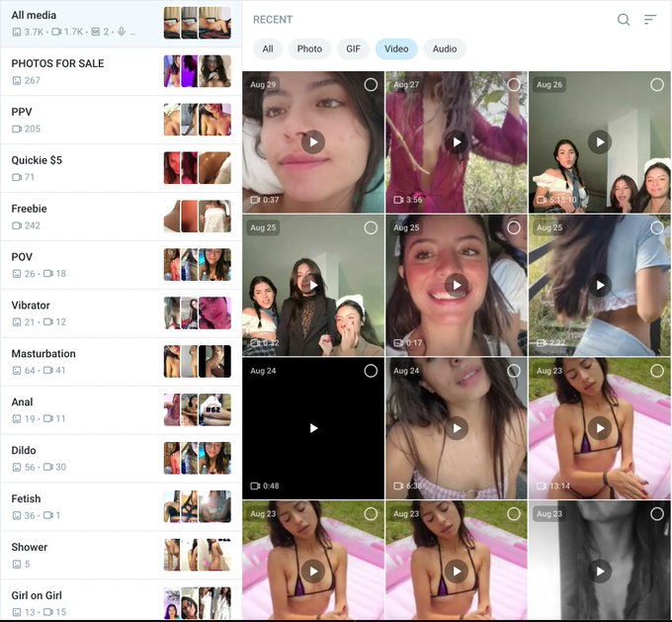The image size is (672, 622).
Task: Play the black Aug 24 video lasting 0:48
Action: coord(313,428)
